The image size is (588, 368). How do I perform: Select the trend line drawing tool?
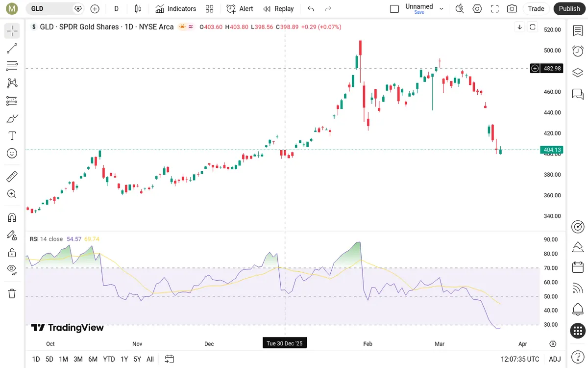pyautogui.click(x=12, y=48)
